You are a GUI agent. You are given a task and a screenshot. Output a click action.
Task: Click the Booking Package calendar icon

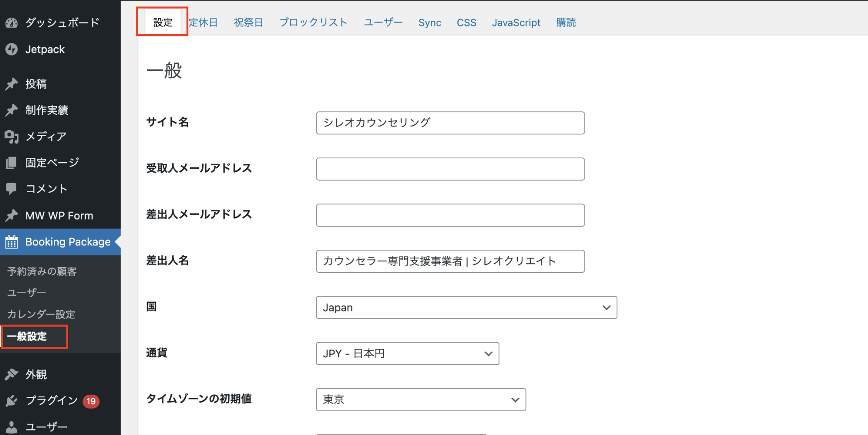[x=12, y=242]
